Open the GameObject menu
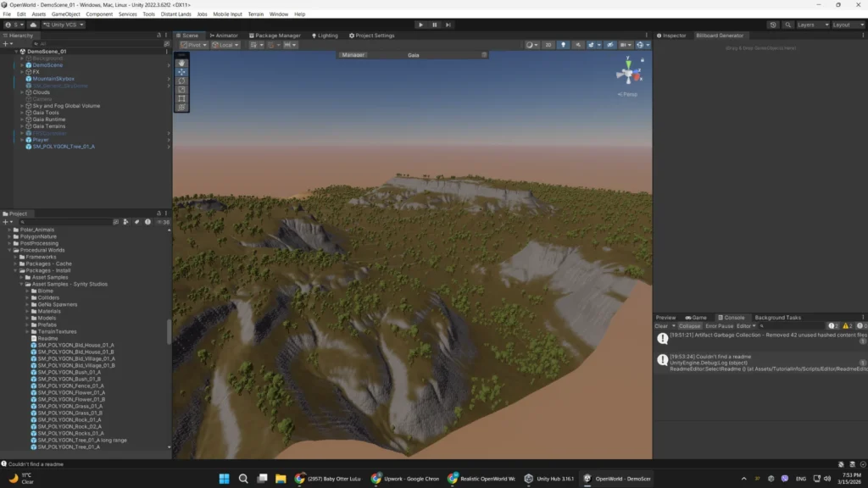The height and width of the screenshot is (488, 868). coord(66,14)
